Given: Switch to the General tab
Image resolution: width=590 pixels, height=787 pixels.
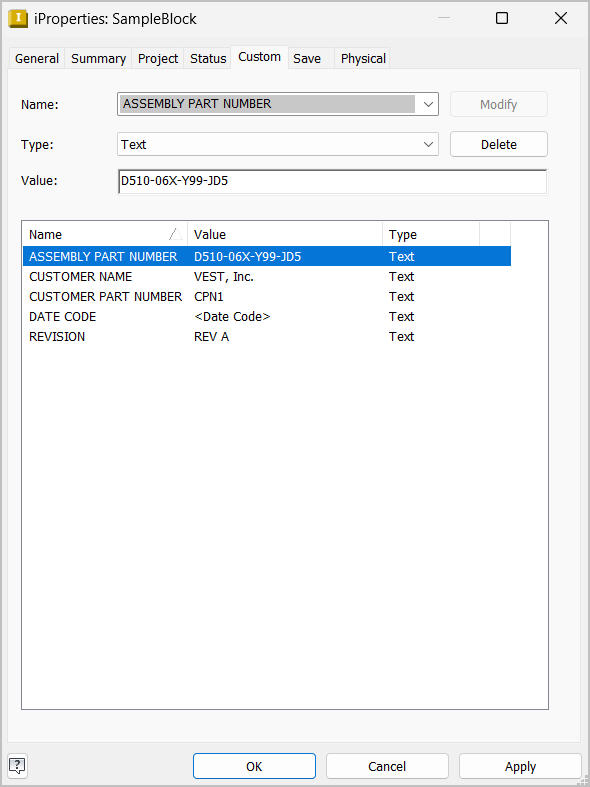Looking at the screenshot, I should click(x=37, y=59).
